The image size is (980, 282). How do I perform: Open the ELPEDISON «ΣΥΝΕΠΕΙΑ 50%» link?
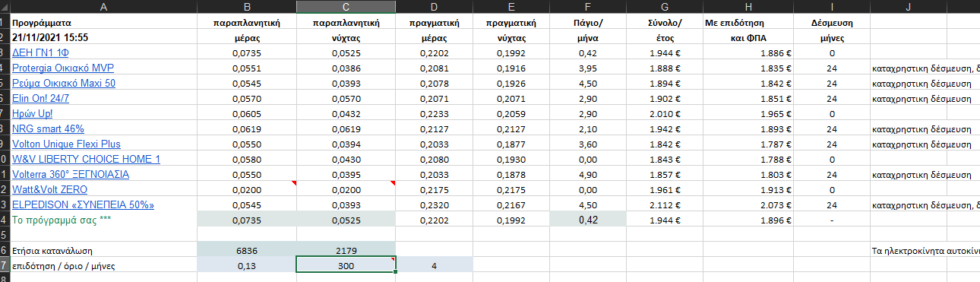(84, 205)
